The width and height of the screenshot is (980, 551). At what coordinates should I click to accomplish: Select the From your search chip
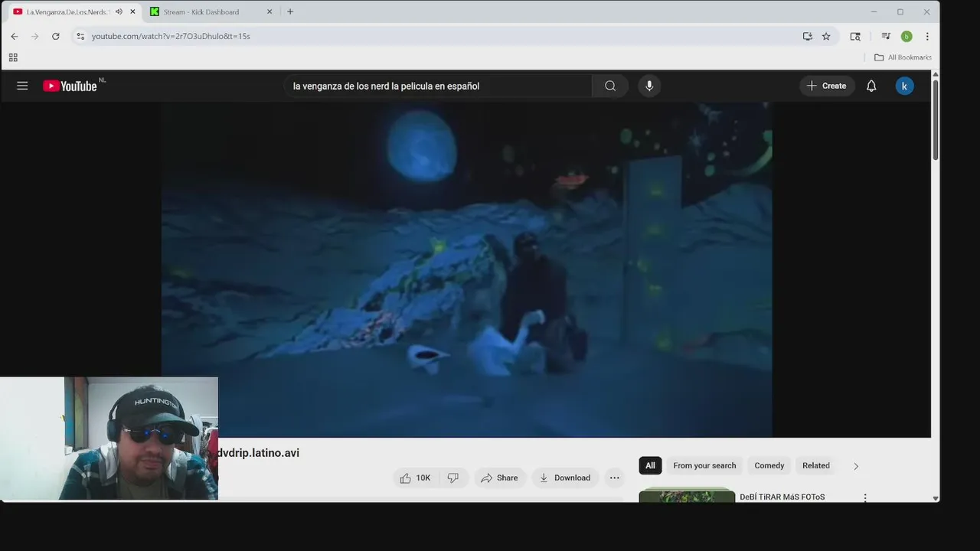[704, 465]
